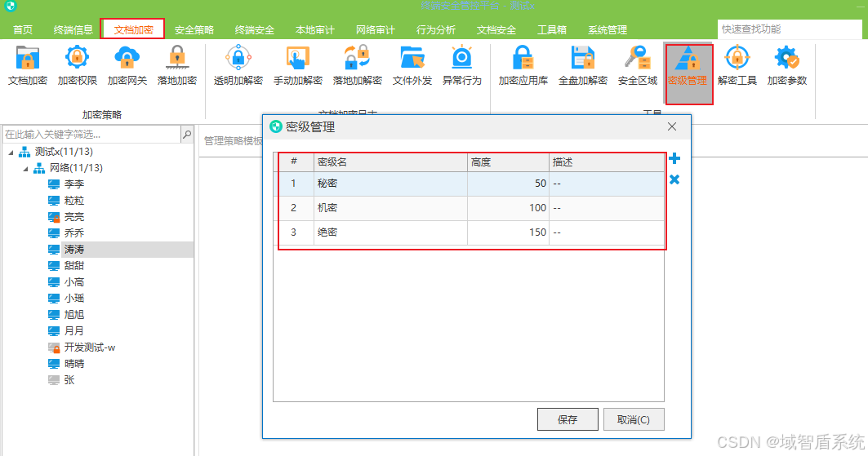Click the search magnifier in tree filter
The image size is (868, 456).
(x=187, y=135)
